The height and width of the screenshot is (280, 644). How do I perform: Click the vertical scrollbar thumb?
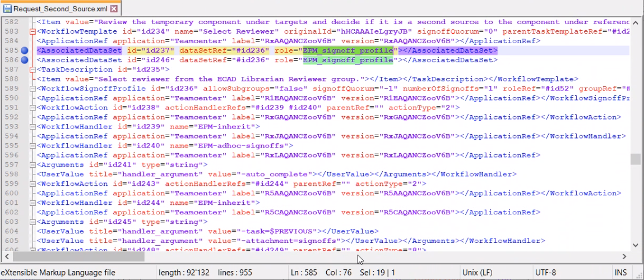click(635, 159)
